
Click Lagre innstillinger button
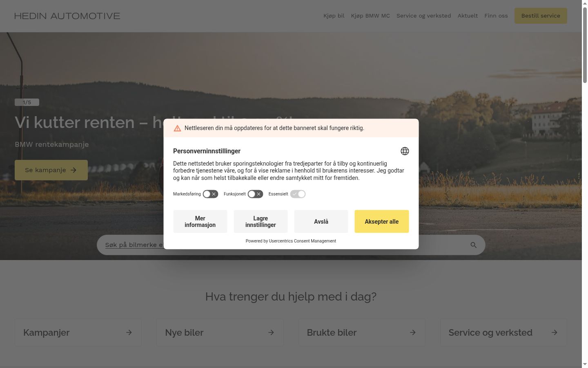pos(261,222)
